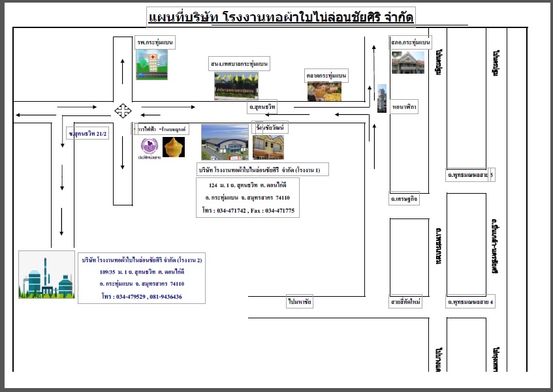This screenshot has height=392, width=553.
Task: Click the road label ถ.เศรษฐกิจ
Action: tap(404, 199)
